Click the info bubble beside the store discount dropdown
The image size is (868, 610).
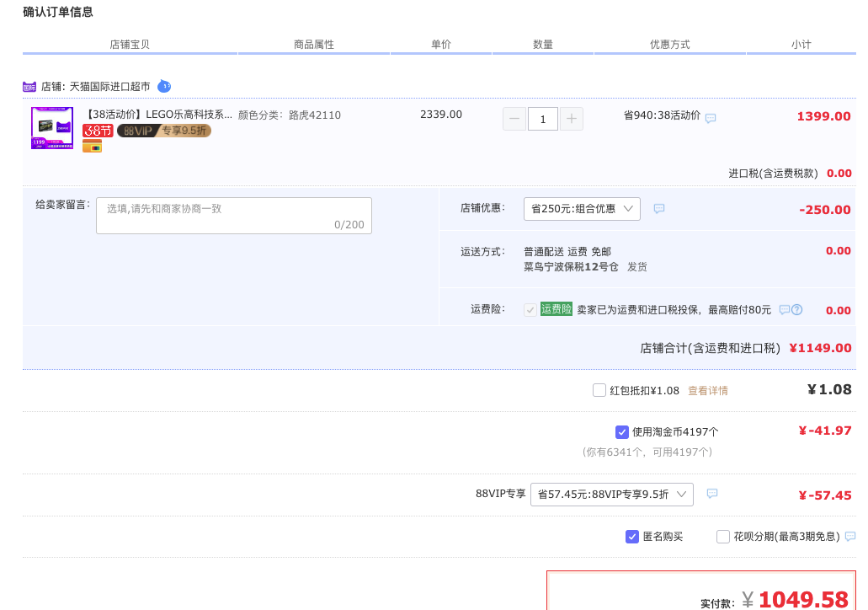coord(658,208)
